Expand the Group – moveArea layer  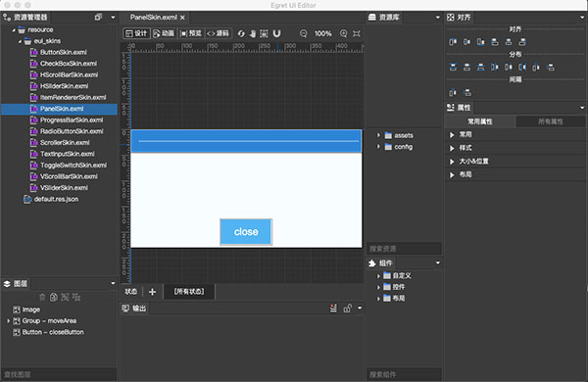tap(8, 321)
